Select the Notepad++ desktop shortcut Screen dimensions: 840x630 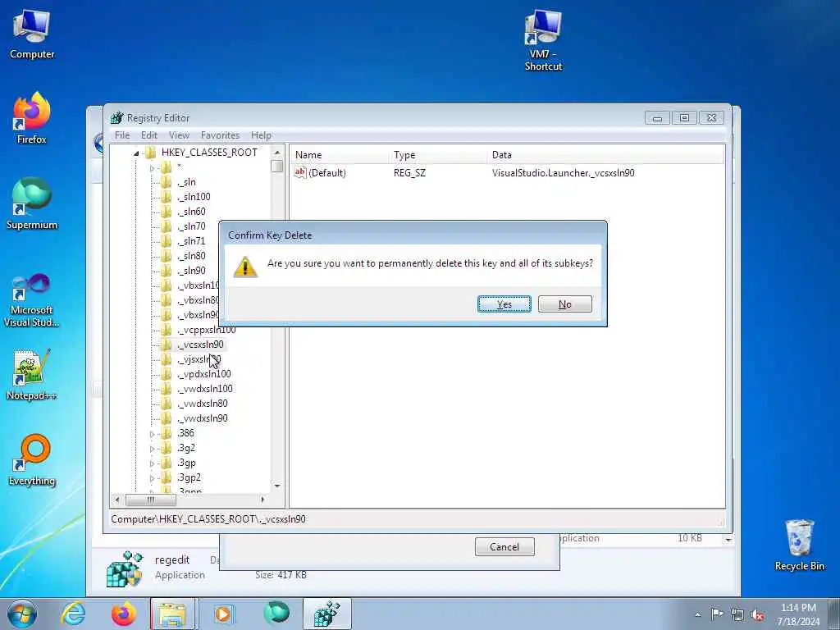point(32,375)
